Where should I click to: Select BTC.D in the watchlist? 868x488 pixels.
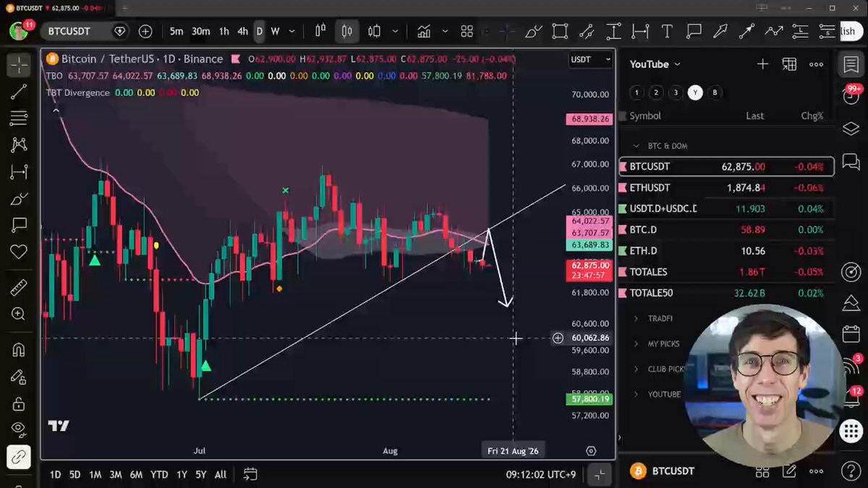(727, 230)
